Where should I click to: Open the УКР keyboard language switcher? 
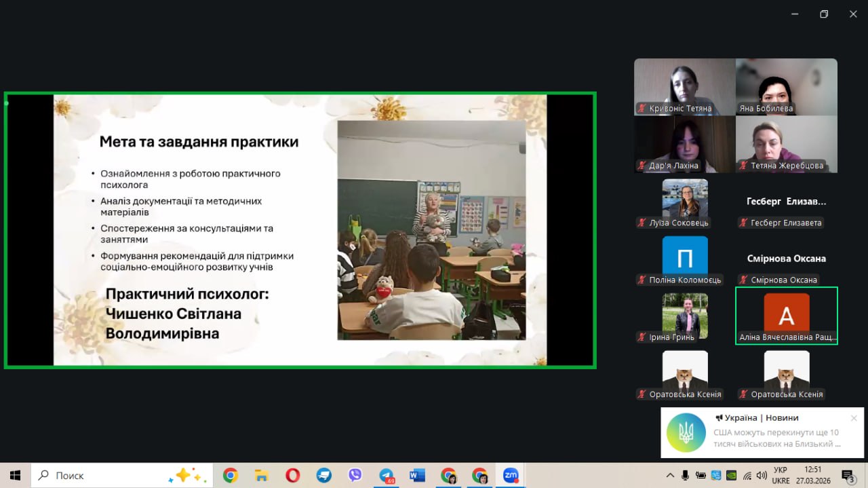[x=780, y=474]
